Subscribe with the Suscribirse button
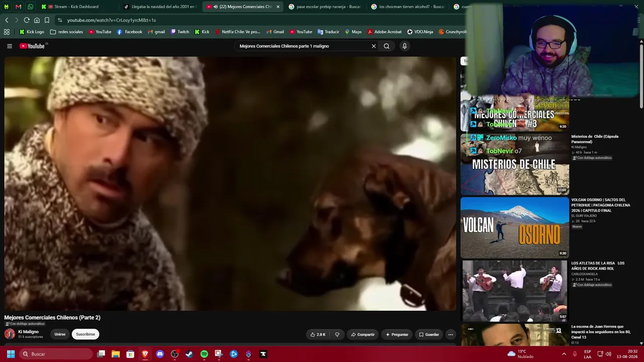This screenshot has width=644, height=362. 86,334
